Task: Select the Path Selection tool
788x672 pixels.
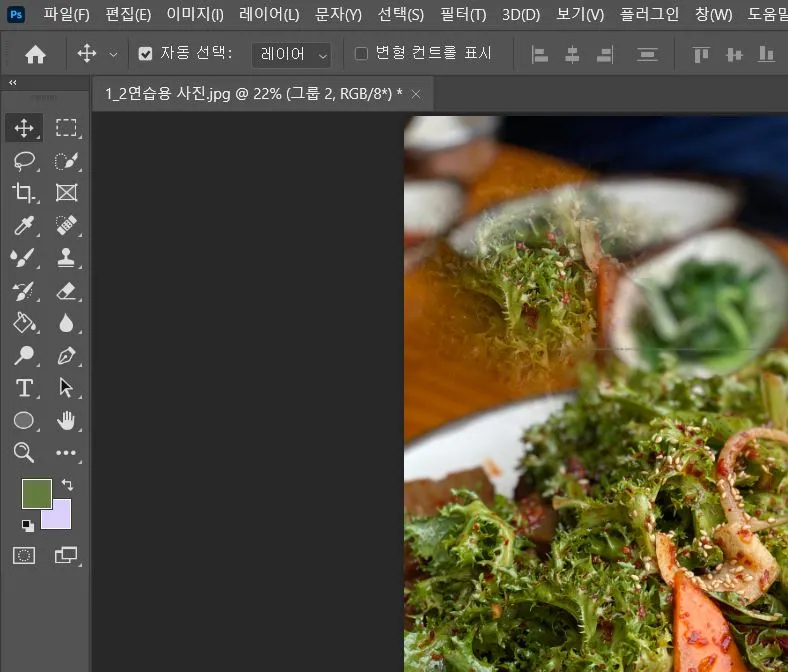Action: (66, 388)
